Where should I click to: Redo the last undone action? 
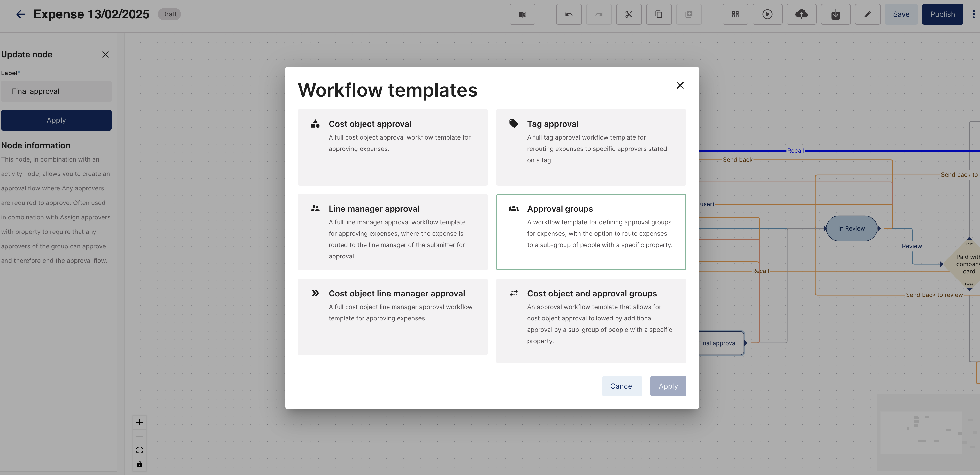point(599,14)
